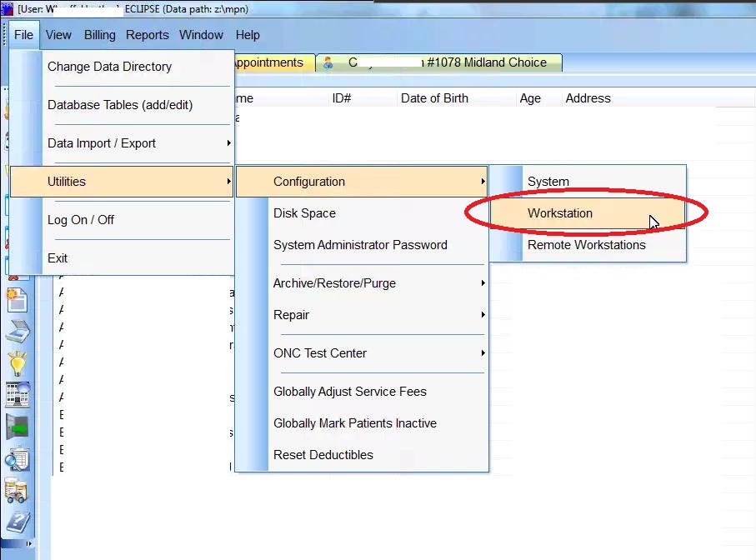Image resolution: width=756 pixels, height=560 pixels.
Task: Click the new document icon in sidebar
Action: (18, 300)
